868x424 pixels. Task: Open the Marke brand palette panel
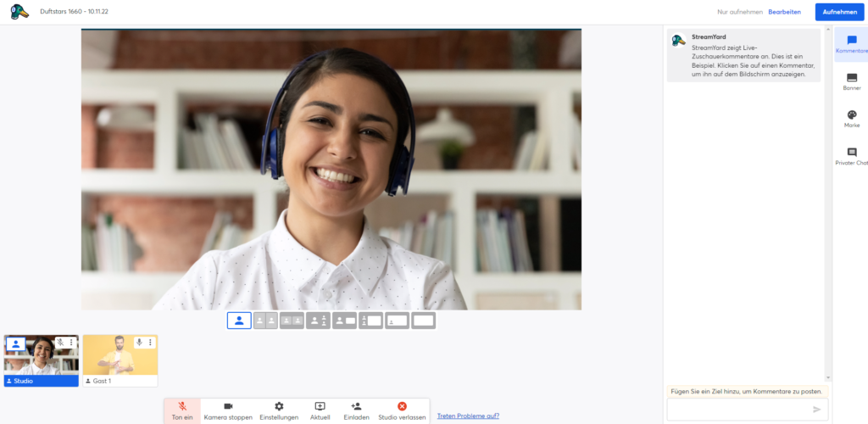tap(851, 119)
